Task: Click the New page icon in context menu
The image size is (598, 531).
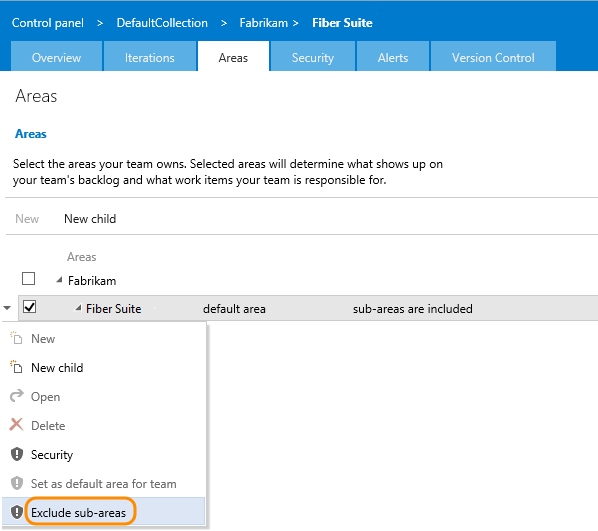Action: [16, 338]
